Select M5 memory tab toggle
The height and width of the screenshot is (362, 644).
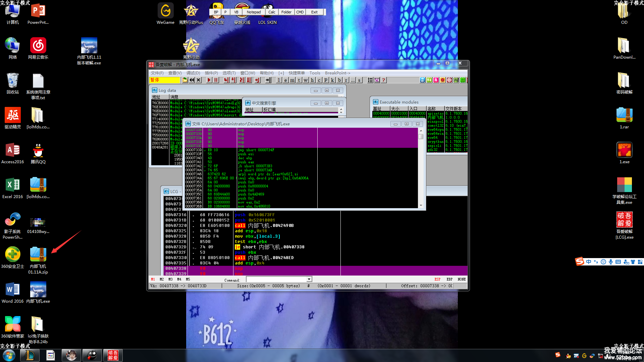(188, 279)
